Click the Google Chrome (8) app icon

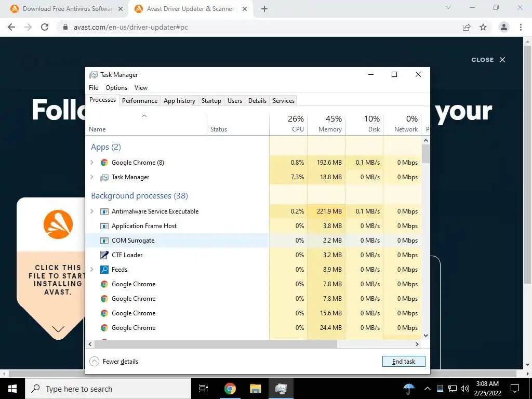pos(104,163)
